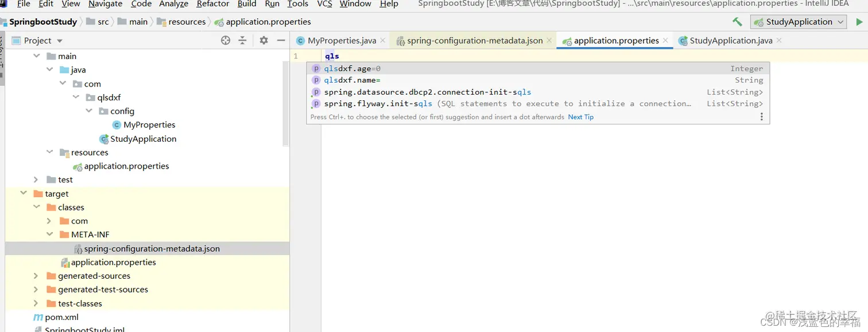Screen dimensions: 868x332
Task: Click application.properties icon in breadcrumb bar
Action: pyautogui.click(x=218, y=21)
